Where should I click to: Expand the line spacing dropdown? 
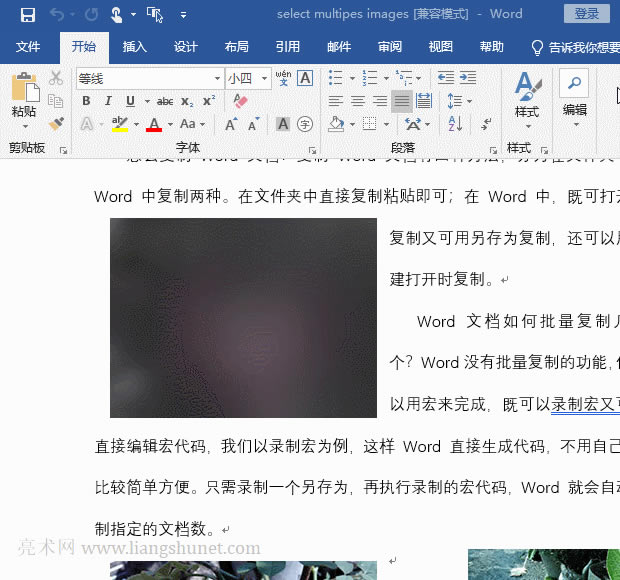pos(468,101)
